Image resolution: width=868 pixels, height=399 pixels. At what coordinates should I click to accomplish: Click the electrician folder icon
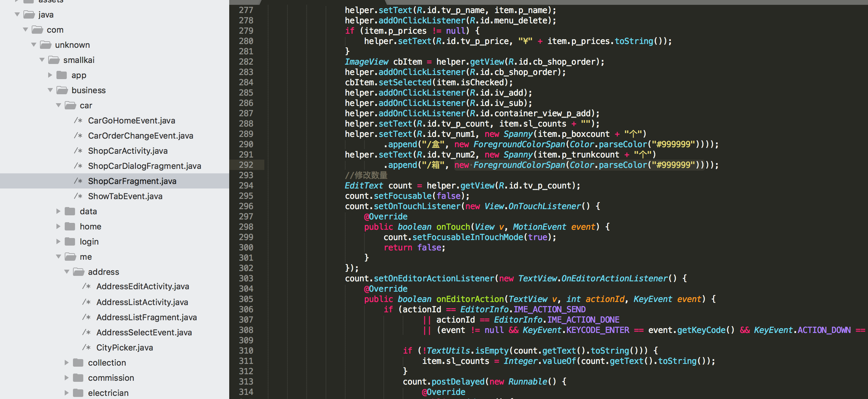click(x=78, y=393)
